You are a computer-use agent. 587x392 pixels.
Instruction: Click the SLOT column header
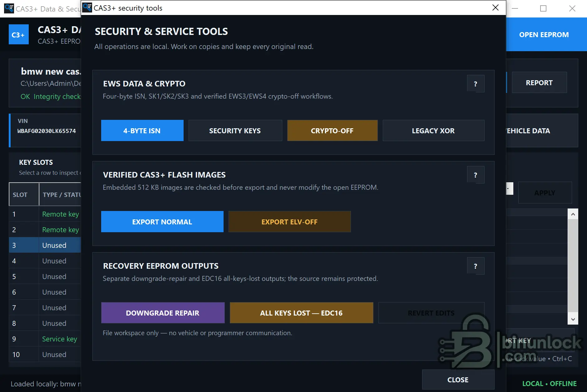(x=24, y=194)
